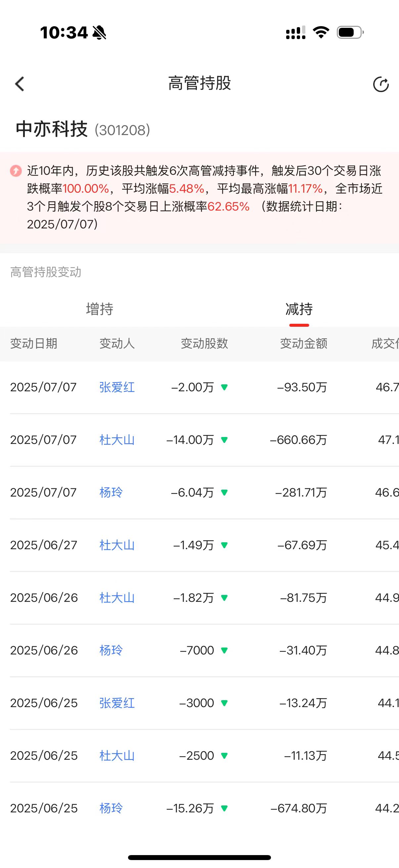This screenshot has height=868, width=399.
Task: Open 杜大山 link on 2025/06/27 row
Action: coord(117,545)
